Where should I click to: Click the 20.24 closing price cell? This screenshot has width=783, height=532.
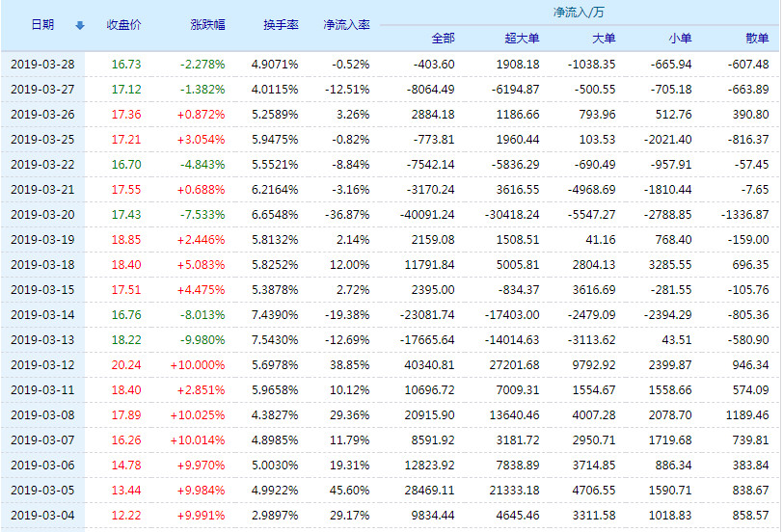(126, 364)
